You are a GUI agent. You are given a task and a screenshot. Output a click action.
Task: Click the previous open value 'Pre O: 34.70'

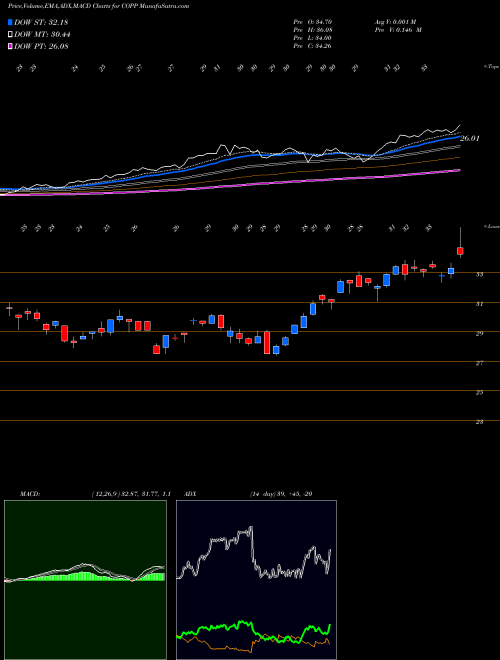tap(313, 22)
